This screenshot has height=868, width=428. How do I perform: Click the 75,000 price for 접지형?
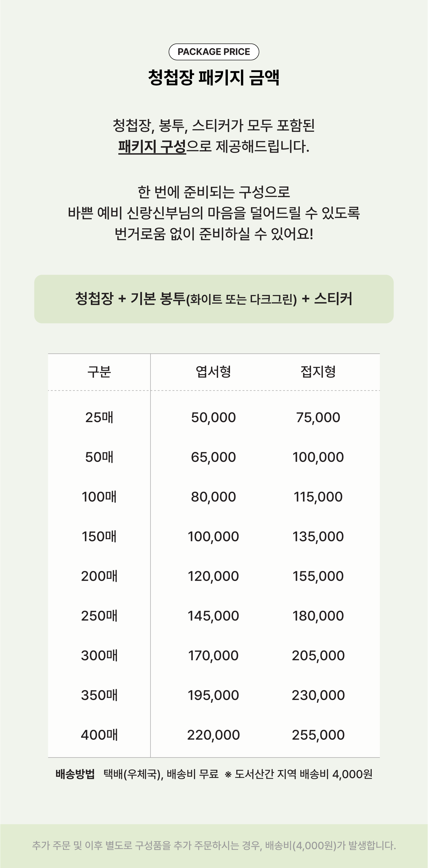[318, 417]
